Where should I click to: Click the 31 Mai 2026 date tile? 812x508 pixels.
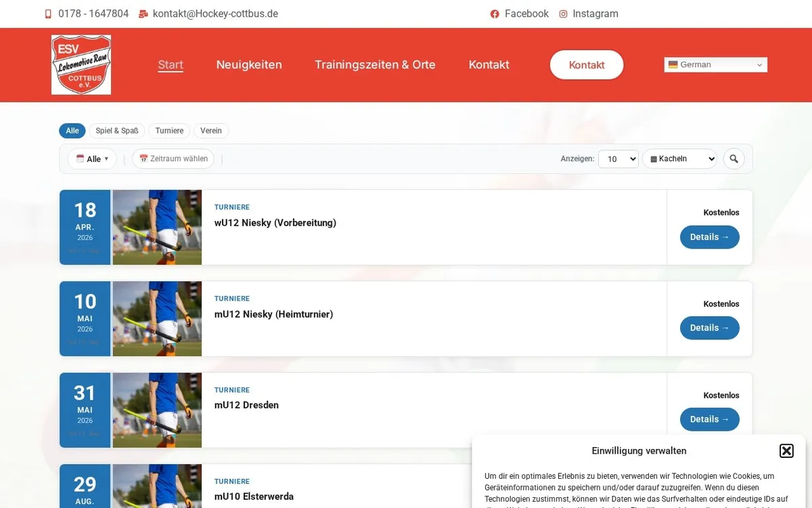85,410
